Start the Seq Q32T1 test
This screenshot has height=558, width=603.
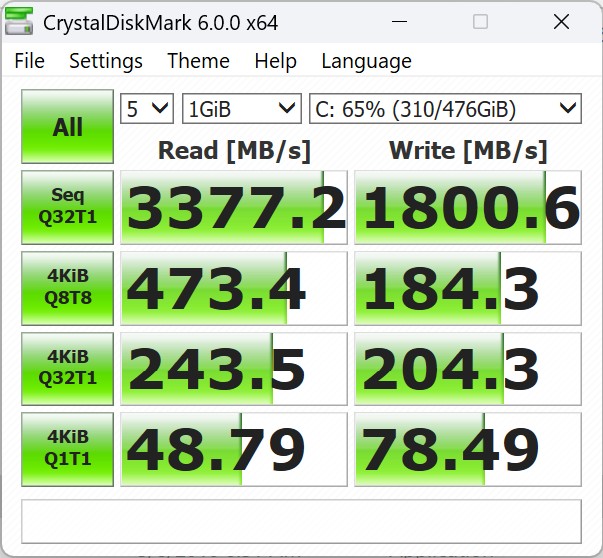click(68, 207)
